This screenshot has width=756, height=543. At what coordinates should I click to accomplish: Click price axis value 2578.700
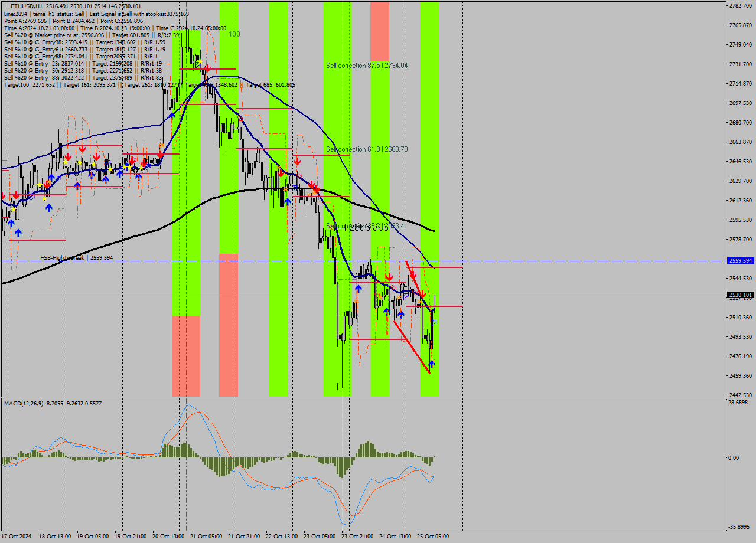741,239
